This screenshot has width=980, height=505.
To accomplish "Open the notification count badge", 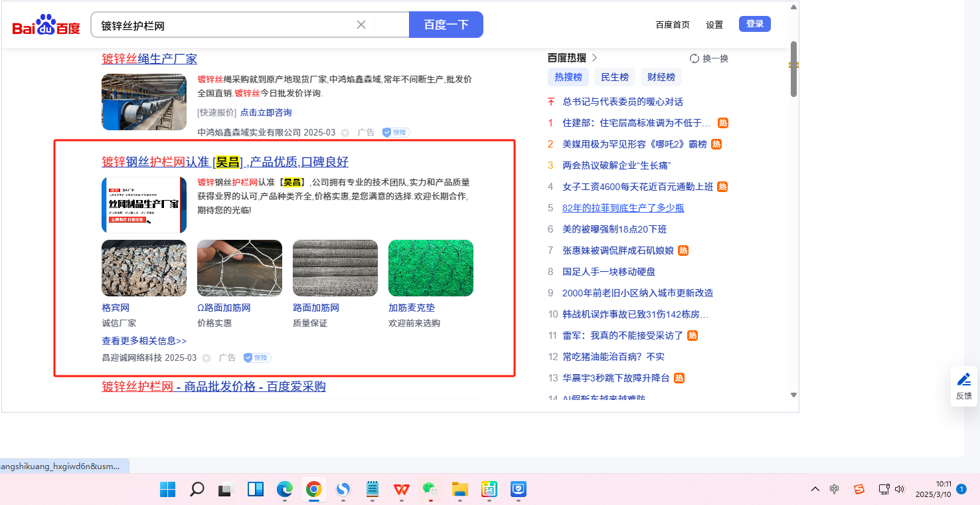I will 961,489.
